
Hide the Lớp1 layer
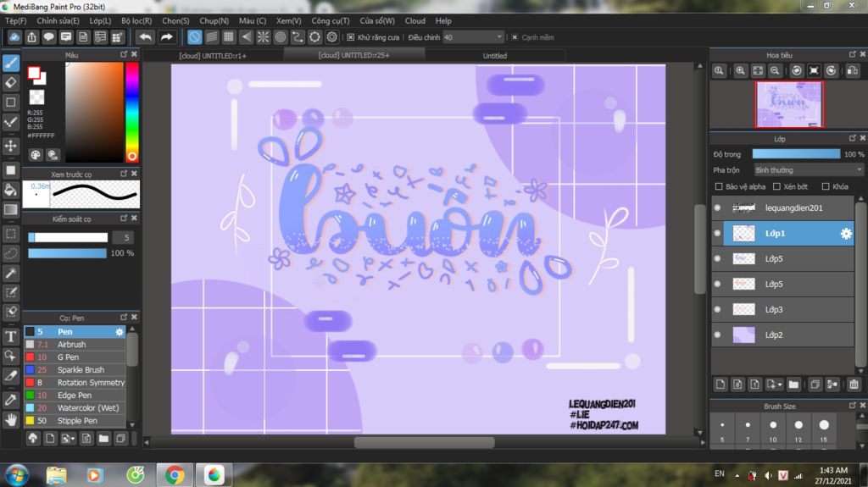tap(717, 234)
